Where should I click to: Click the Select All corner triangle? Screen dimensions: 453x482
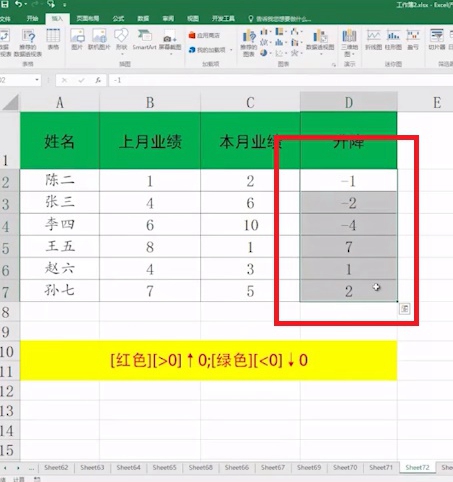click(11, 102)
